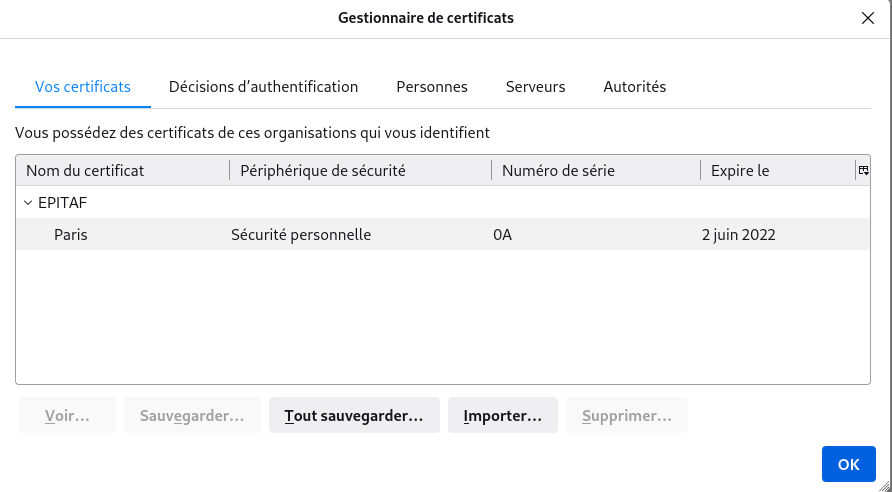Open the column picker icon
The width and height of the screenshot is (892, 492).
pos(863,171)
